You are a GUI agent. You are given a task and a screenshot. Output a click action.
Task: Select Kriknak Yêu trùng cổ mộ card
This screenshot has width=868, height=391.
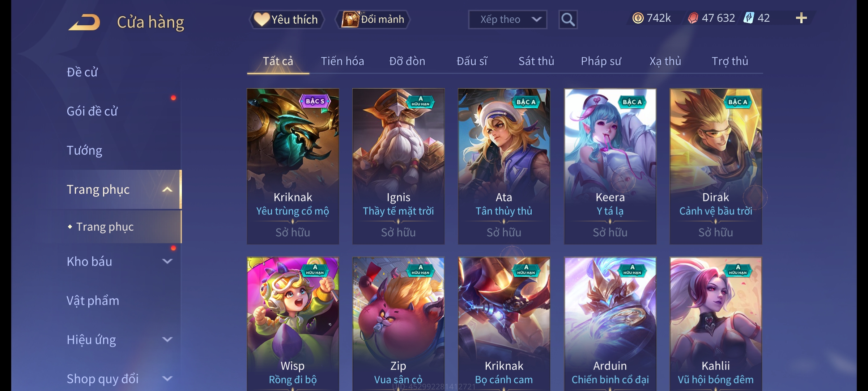tap(293, 166)
